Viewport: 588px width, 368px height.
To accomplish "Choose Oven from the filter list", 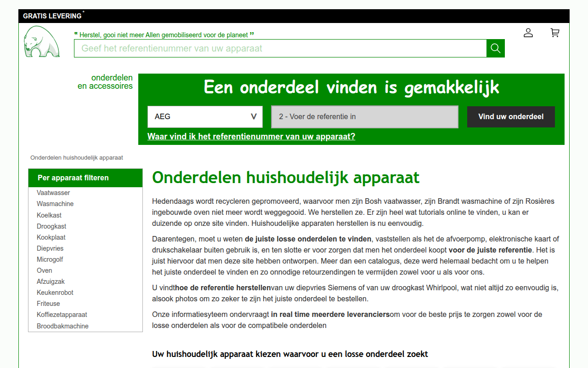I will (45, 270).
